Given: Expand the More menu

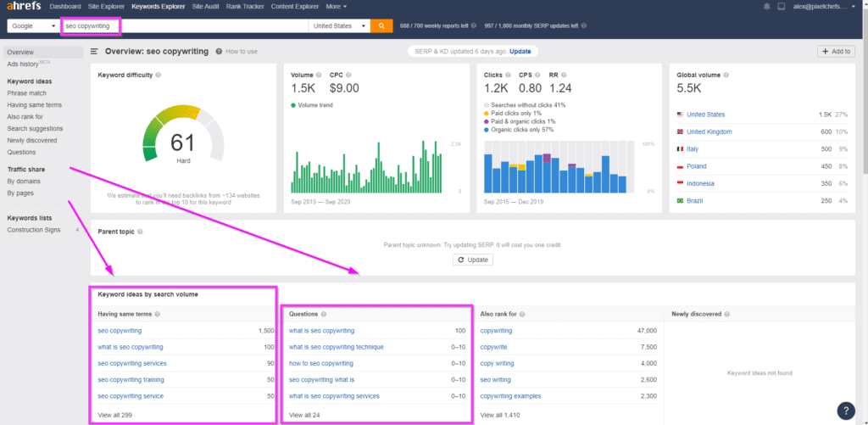Looking at the screenshot, I should coord(336,7).
